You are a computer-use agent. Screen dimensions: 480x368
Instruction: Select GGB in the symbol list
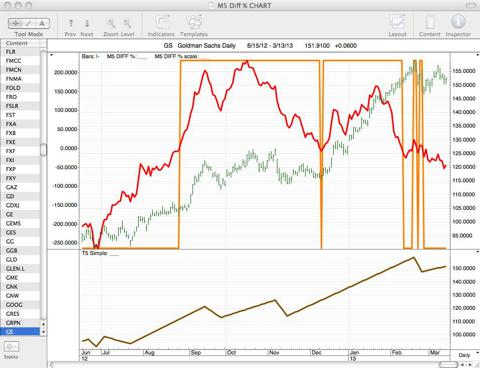20,250
